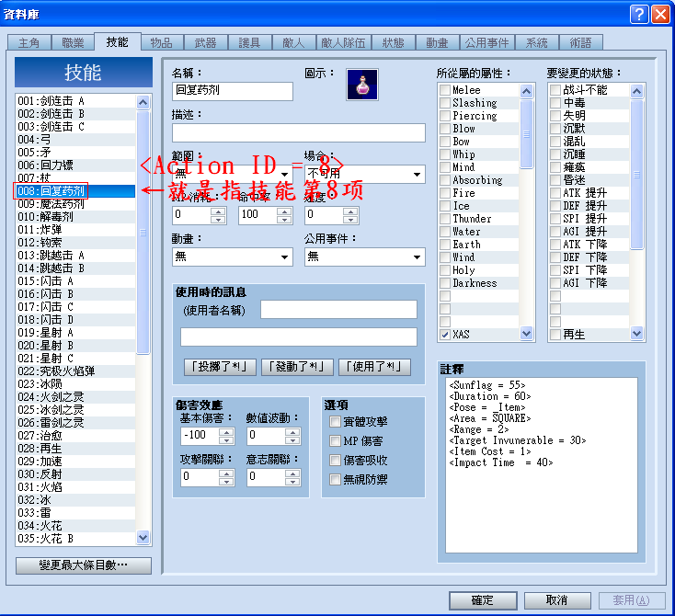This screenshot has width=675, height=616.
Task: Select skill 006:回力镖
Action: [74, 165]
